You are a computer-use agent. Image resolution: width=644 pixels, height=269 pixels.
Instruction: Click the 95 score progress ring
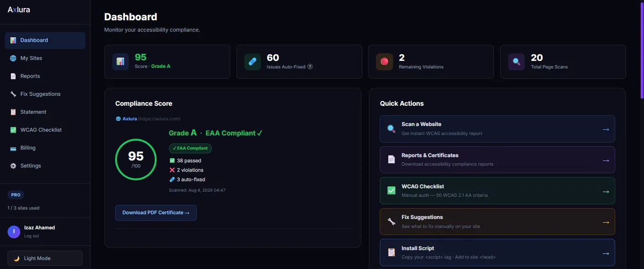(136, 160)
